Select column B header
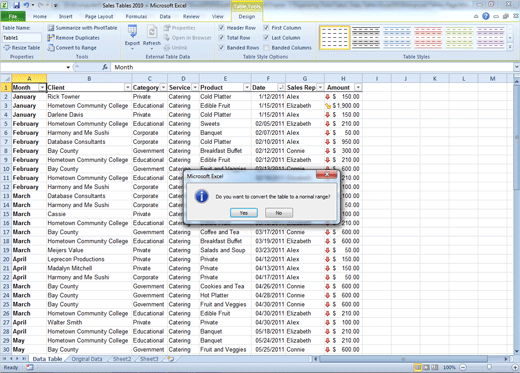The image size is (520, 373). pyautogui.click(x=89, y=79)
